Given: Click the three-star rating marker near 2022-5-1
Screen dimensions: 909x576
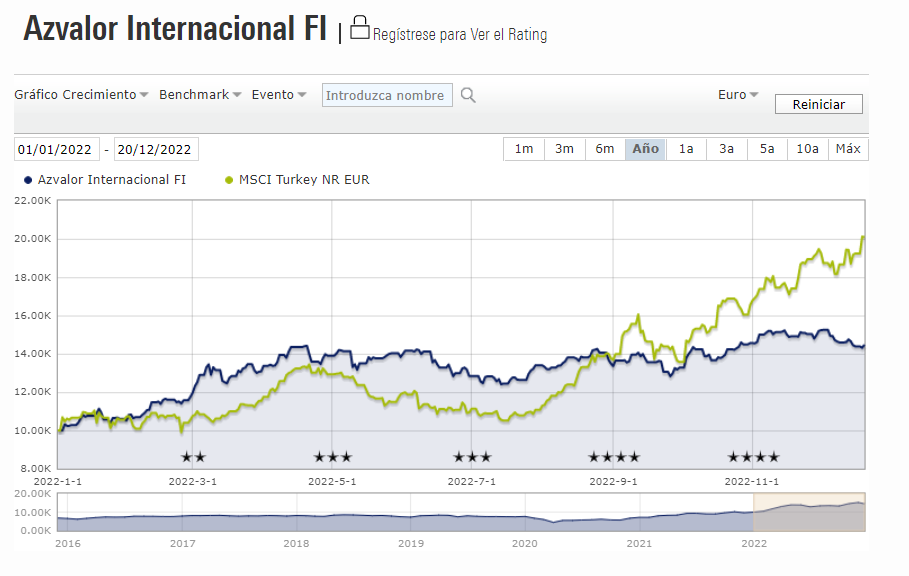Looking at the screenshot, I should point(333,457).
